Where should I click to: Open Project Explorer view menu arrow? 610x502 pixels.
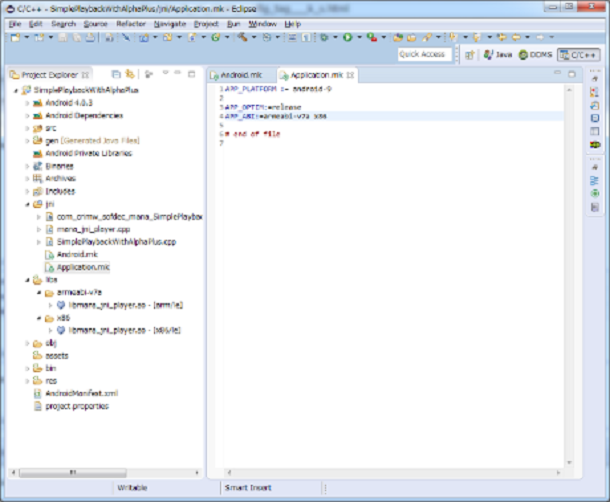point(164,74)
